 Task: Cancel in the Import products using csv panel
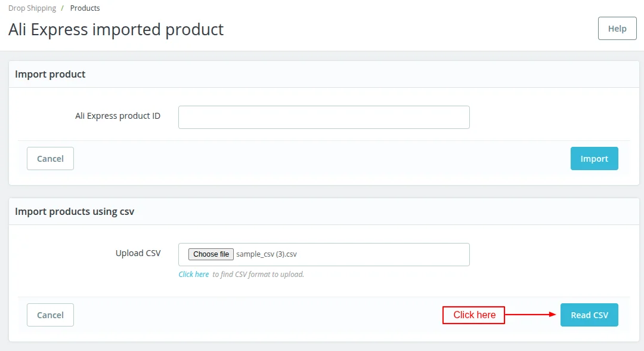pyautogui.click(x=50, y=315)
